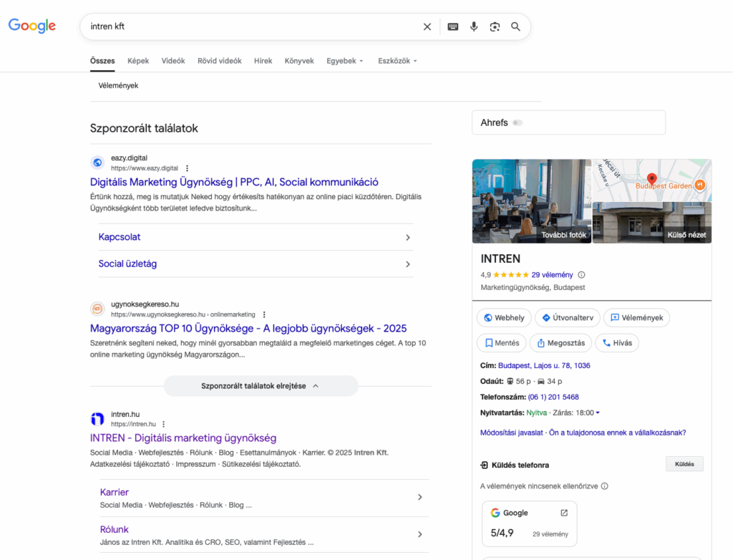Click the map thumbnail showing Budapest Garden
The width and height of the screenshot is (733, 560).
(x=651, y=180)
